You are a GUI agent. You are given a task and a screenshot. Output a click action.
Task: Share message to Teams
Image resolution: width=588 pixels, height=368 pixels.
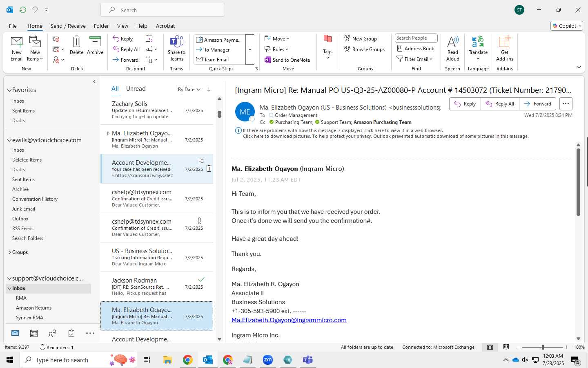(176, 48)
